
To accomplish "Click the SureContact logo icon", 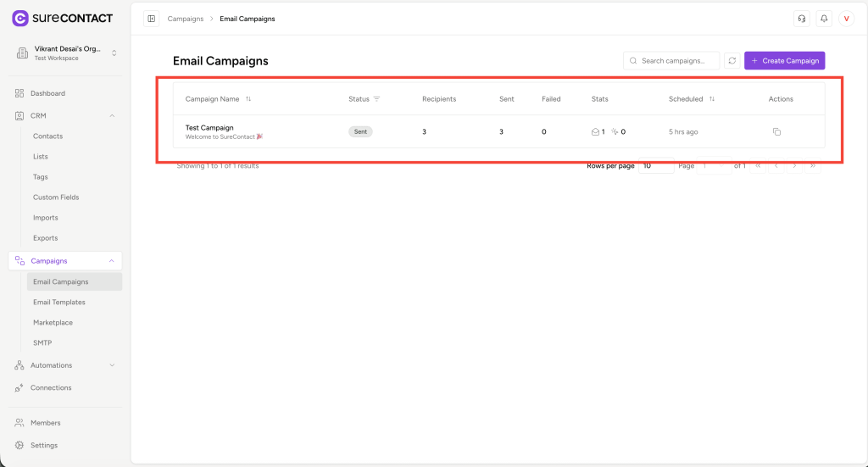I will pyautogui.click(x=20, y=19).
